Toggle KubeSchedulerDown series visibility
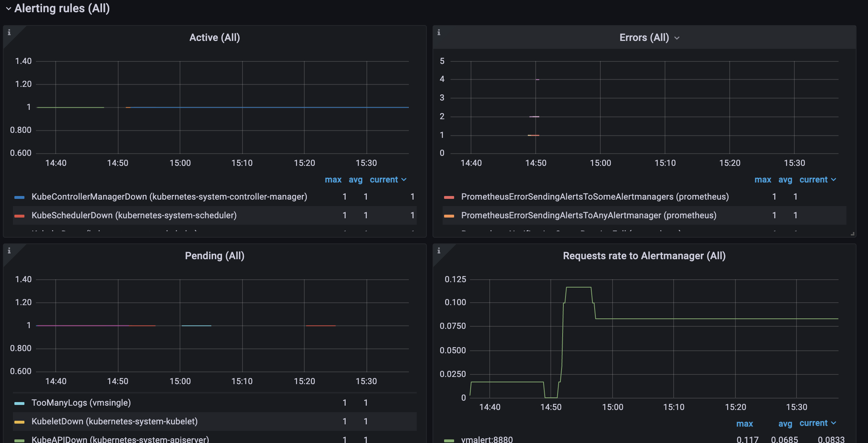 (134, 215)
